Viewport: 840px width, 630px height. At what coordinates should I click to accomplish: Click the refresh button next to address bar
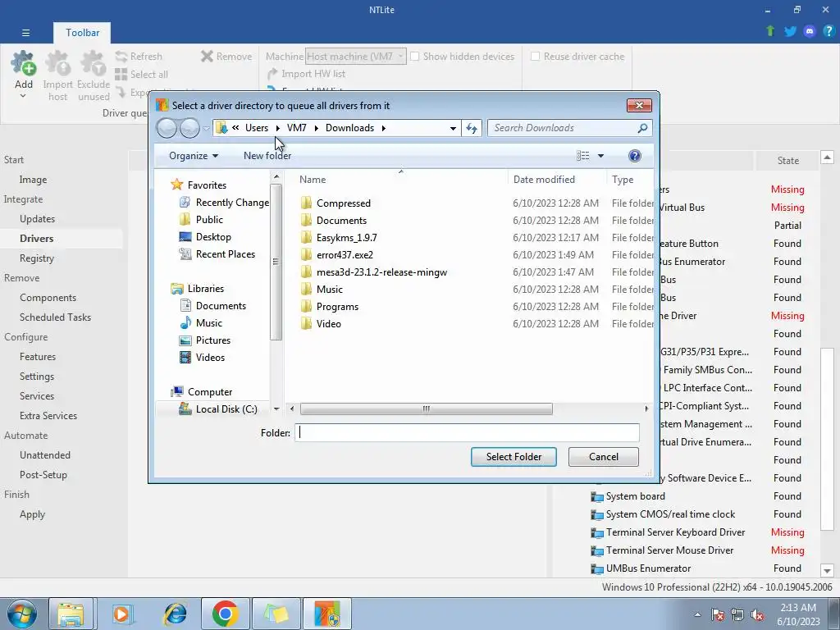point(472,128)
